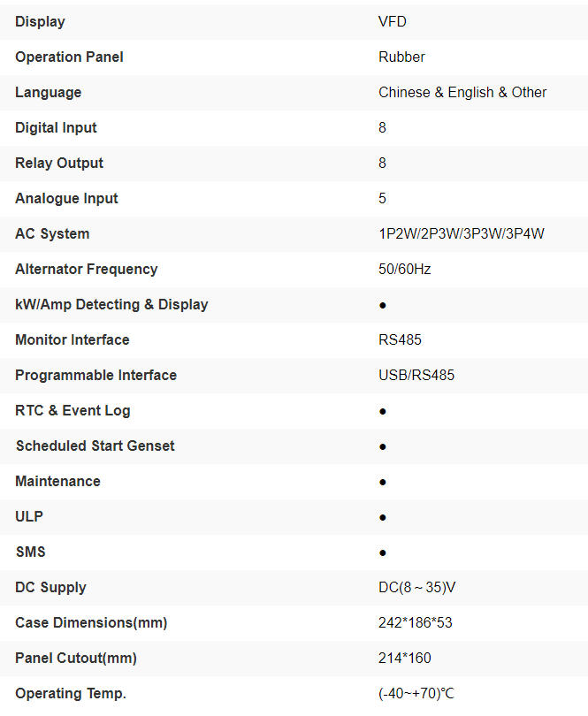
Task: Click the bullet dot in the SMS row
Action: pyautogui.click(x=383, y=552)
